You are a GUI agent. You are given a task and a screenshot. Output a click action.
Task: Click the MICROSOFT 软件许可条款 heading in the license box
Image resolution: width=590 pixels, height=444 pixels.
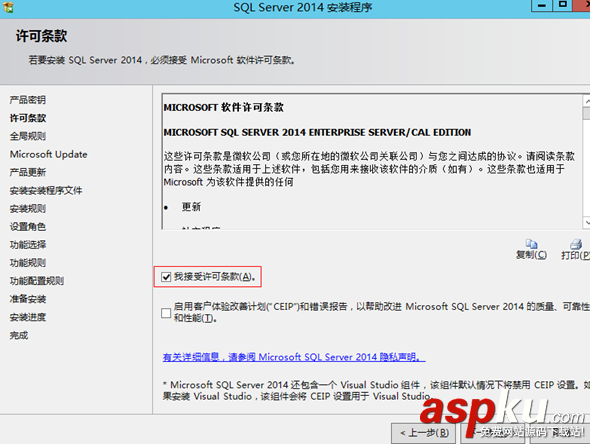point(224,107)
